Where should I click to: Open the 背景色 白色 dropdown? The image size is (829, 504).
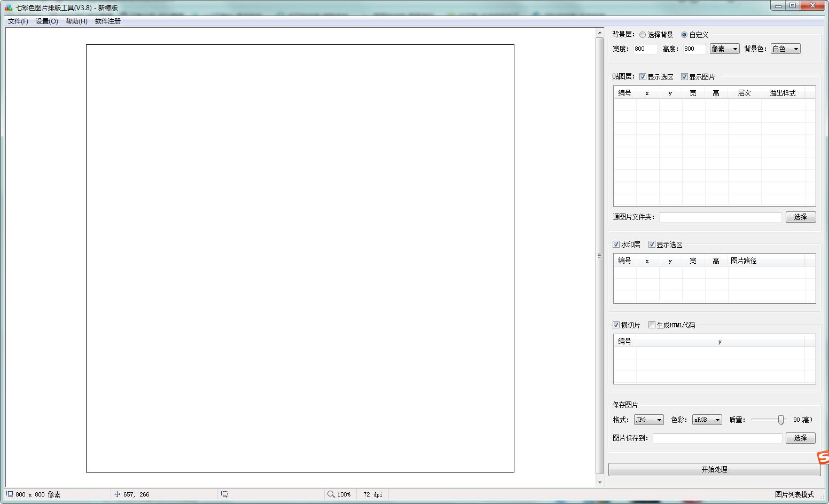point(785,49)
